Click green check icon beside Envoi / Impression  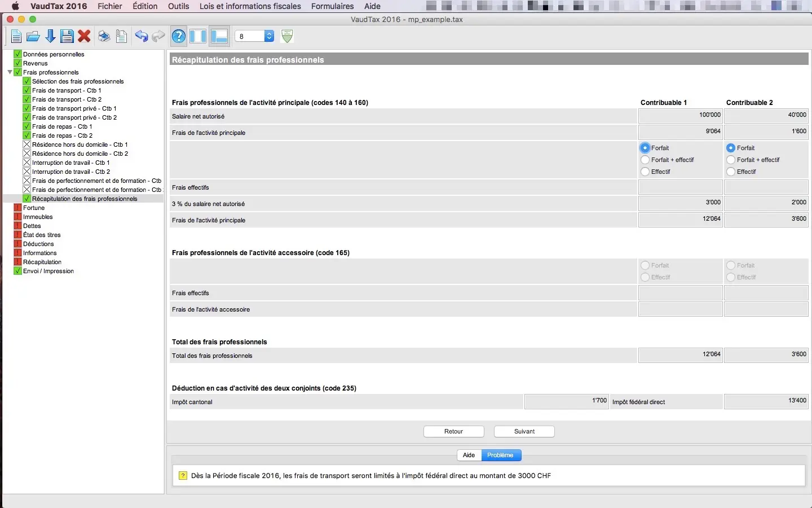click(17, 271)
